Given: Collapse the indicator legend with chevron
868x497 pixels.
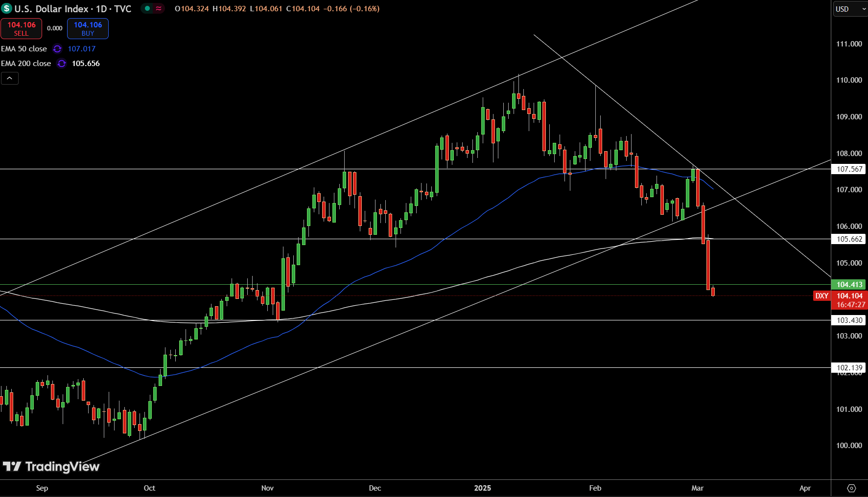Looking at the screenshot, I should [10, 78].
